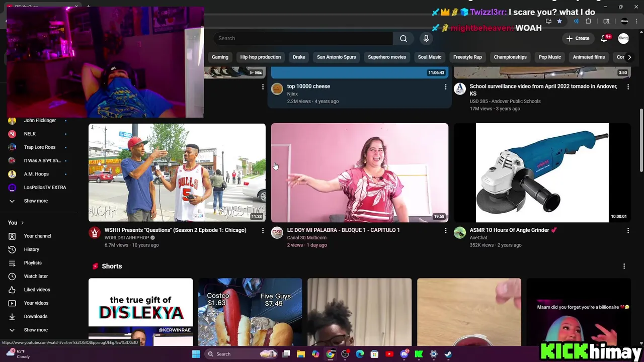Click the Canal 30 channel avatar

click(x=277, y=232)
